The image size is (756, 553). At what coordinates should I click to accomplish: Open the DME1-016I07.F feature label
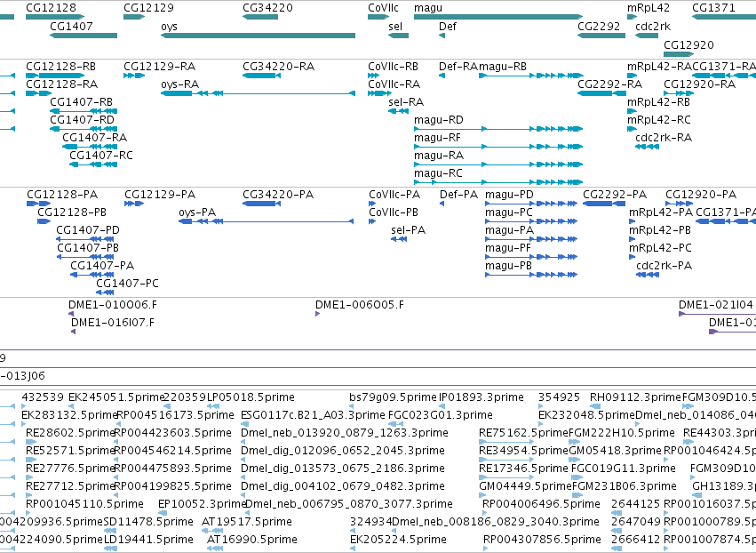(113, 323)
